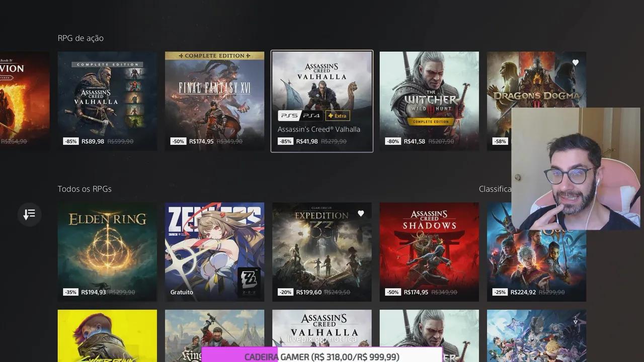
Task: Click the PS5 platform badge on Valhalla
Action: tap(290, 115)
